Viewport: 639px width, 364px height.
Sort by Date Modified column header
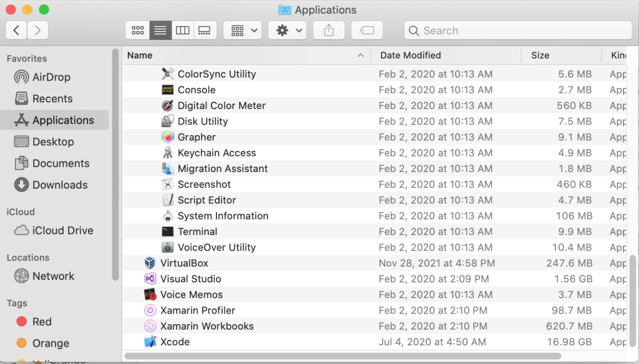point(446,55)
